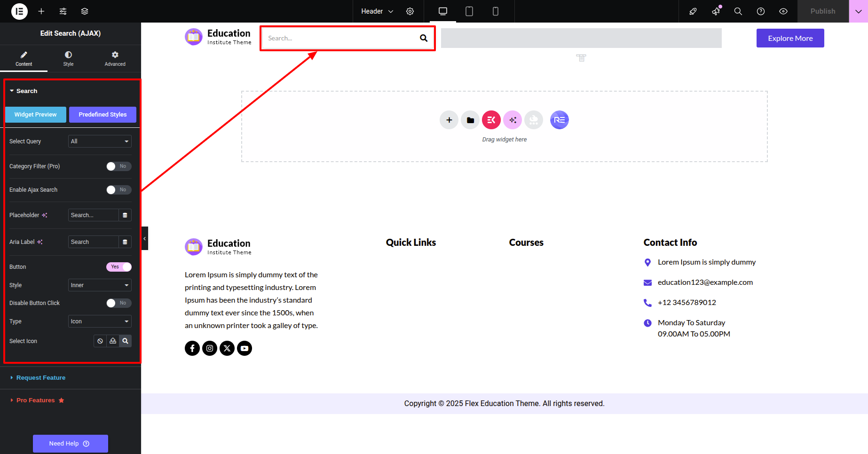The image size is (868, 454).
Task: Select the Quick Links footer heading
Action: [411, 243]
